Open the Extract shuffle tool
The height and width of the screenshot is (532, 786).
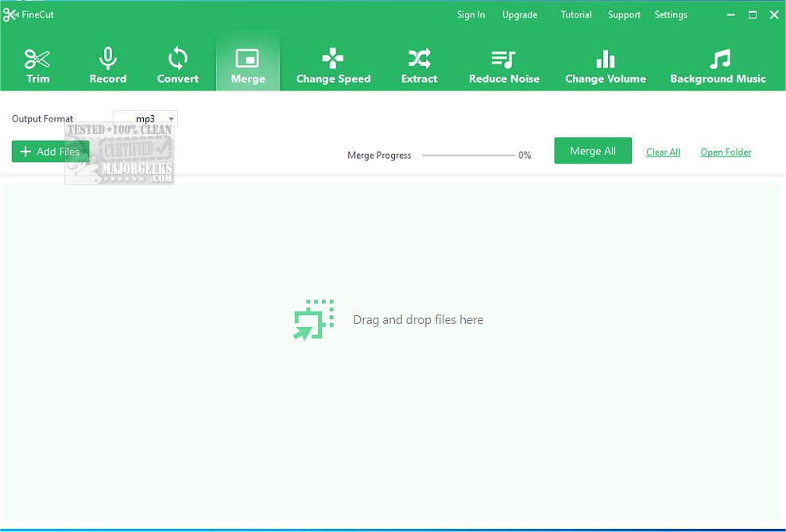(x=419, y=66)
